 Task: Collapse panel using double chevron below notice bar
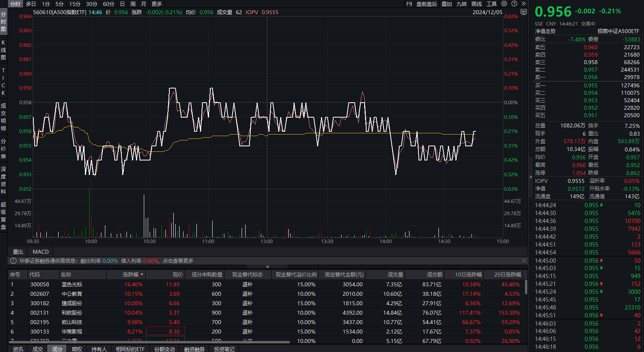(x=268, y=267)
